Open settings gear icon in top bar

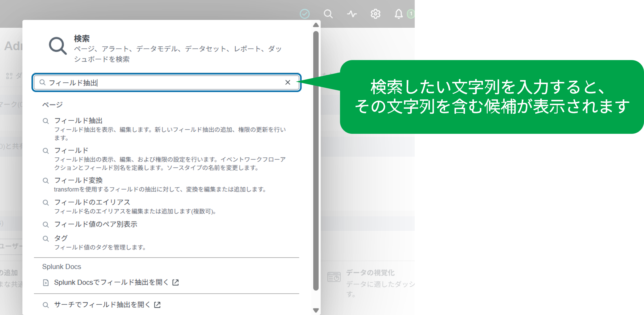click(375, 14)
